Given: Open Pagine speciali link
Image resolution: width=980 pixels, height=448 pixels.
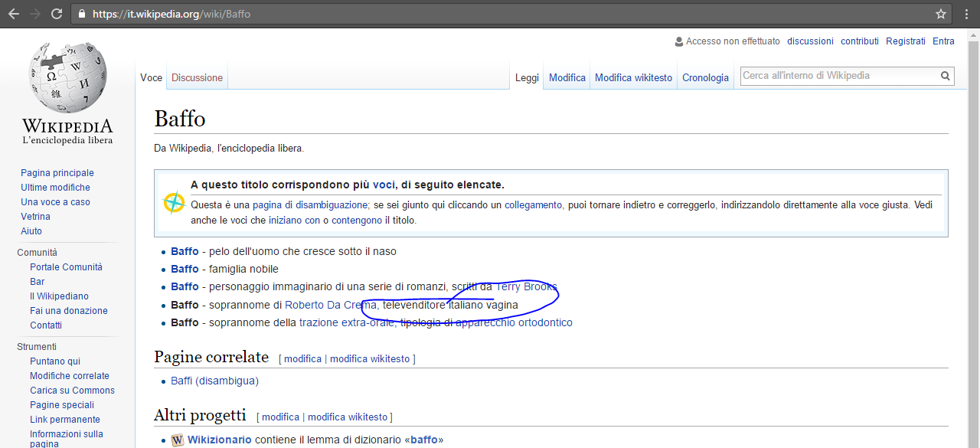Looking at the screenshot, I should coord(62,405).
